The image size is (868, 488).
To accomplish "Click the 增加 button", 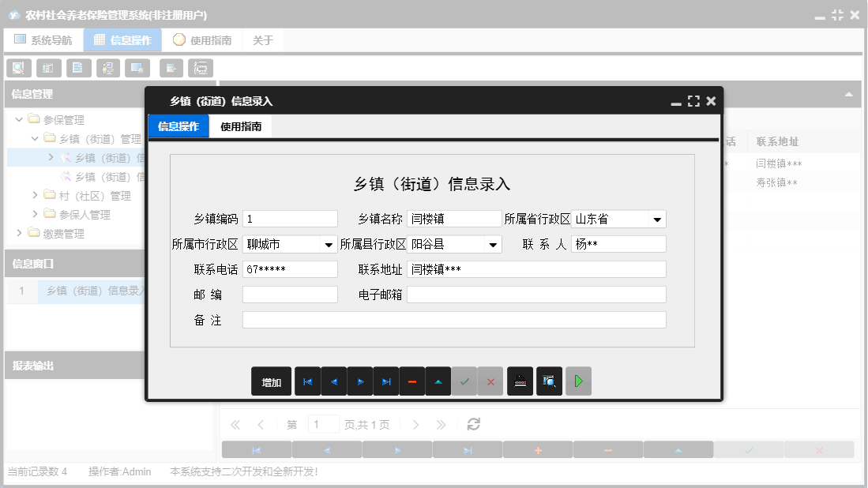I will coord(271,381).
